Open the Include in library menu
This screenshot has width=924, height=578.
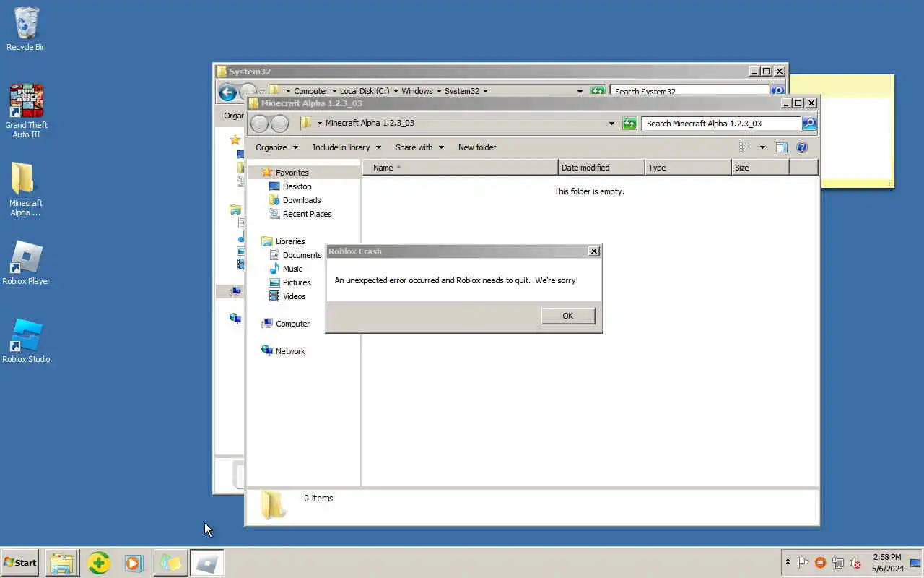pos(346,147)
